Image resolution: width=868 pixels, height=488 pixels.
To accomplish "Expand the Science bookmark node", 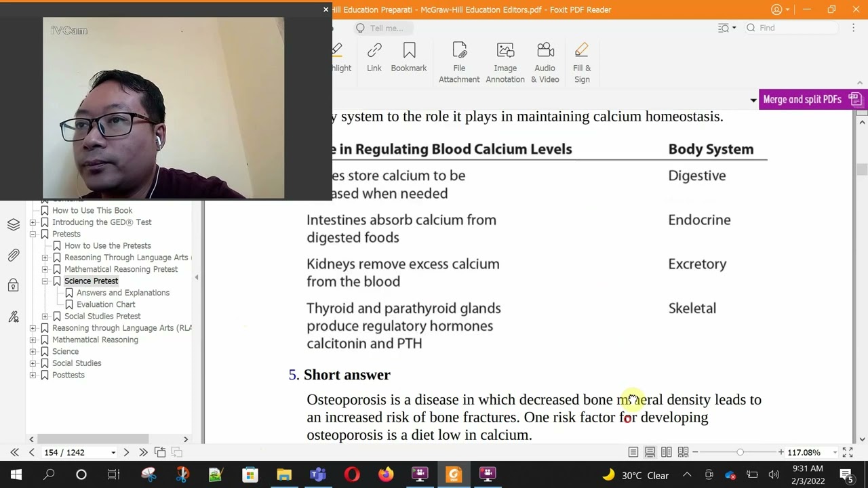I will pyautogui.click(x=33, y=351).
